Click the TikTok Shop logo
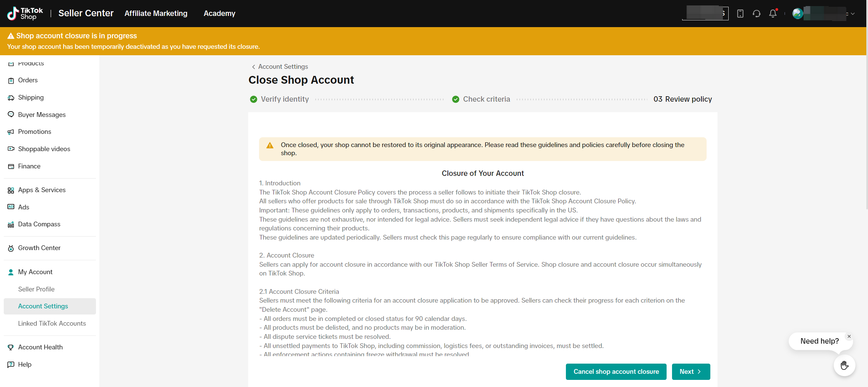 click(25, 14)
